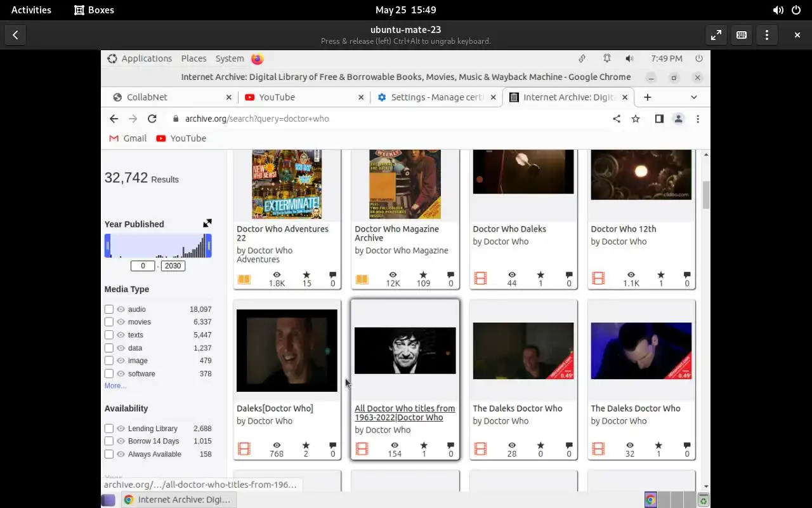Open the YouTube bookmark
The image size is (812, 508).
181,138
